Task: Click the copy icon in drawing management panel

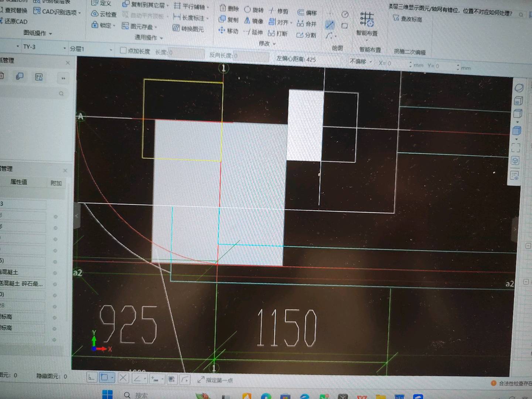Action: pyautogui.click(x=20, y=76)
